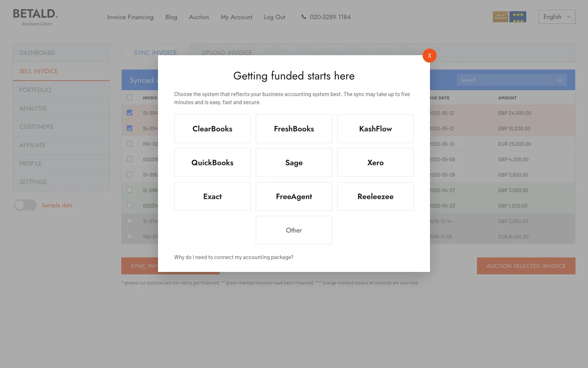Click the amount EUR 25,000.00
This screenshot has width=588, height=368.
point(514,144)
